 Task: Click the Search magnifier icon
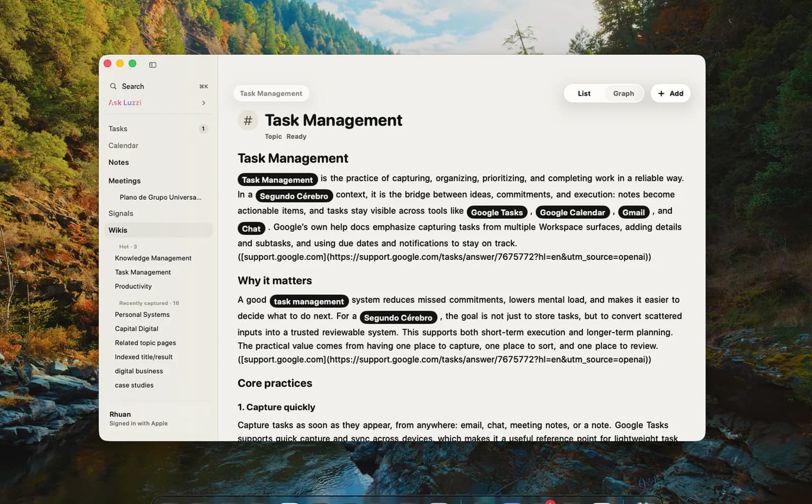point(113,86)
